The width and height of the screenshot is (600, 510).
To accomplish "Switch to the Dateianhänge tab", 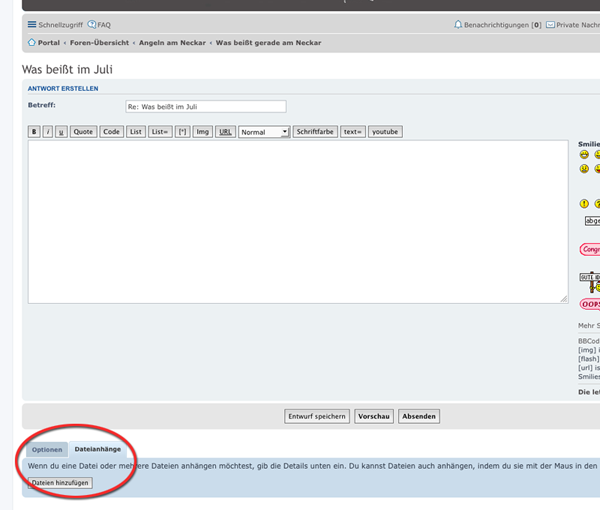I will [x=98, y=449].
